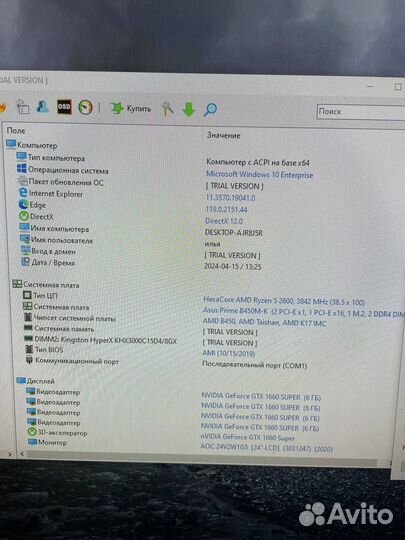Click the horizontal scrollbar under the list
Image resolution: width=405 pixels, height=540 pixels.
click(203, 459)
